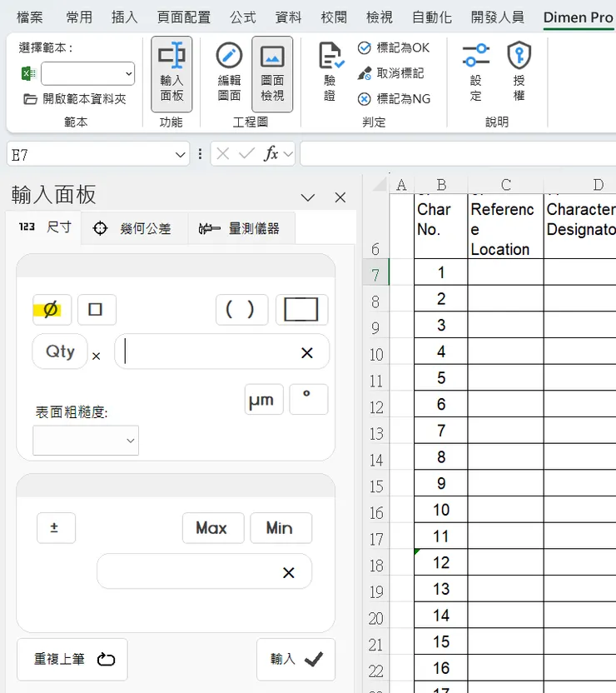Select column B header
616x693 pixels.
[x=440, y=184]
